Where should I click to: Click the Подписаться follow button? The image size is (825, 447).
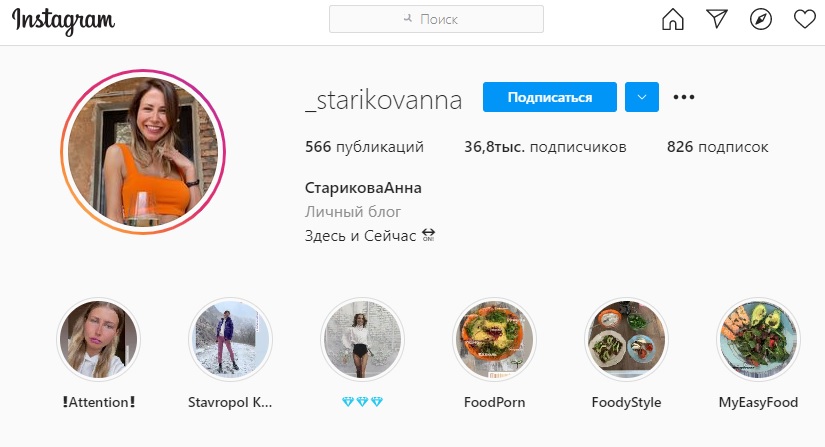[x=550, y=97]
